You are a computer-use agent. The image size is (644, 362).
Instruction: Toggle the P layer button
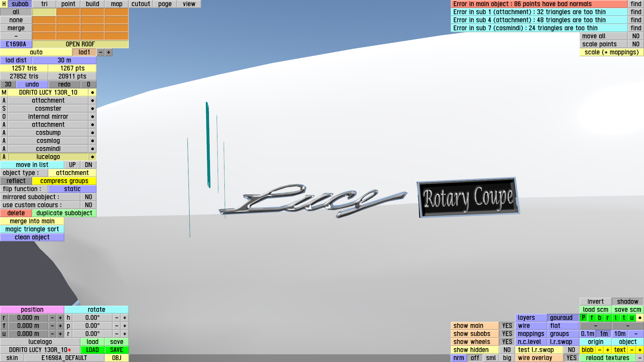pos(583,318)
